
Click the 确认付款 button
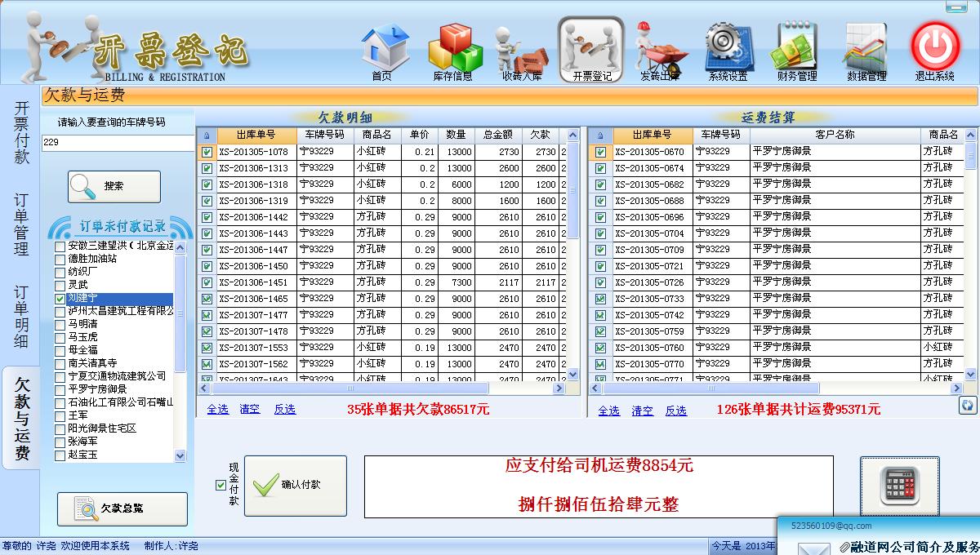pyautogui.click(x=296, y=485)
